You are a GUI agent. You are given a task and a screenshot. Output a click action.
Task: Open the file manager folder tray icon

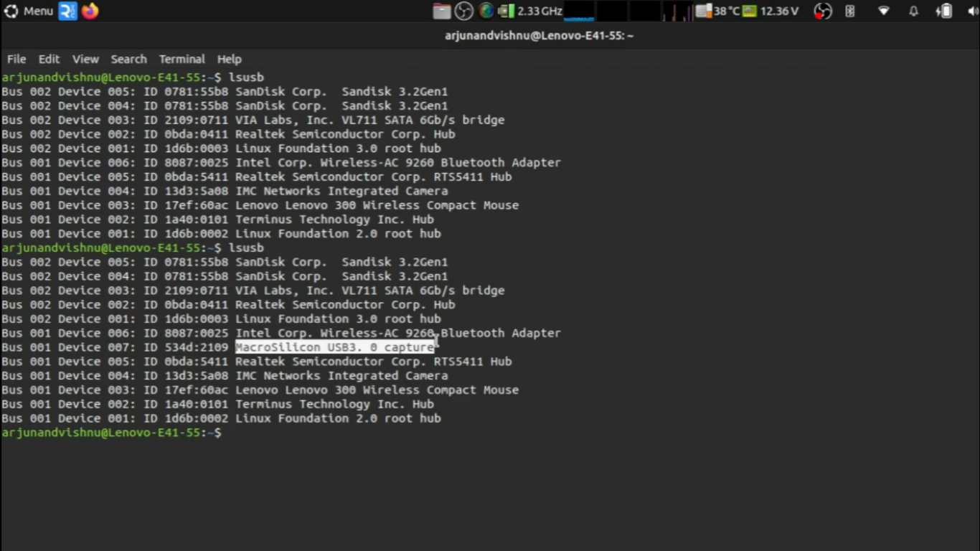(x=440, y=11)
